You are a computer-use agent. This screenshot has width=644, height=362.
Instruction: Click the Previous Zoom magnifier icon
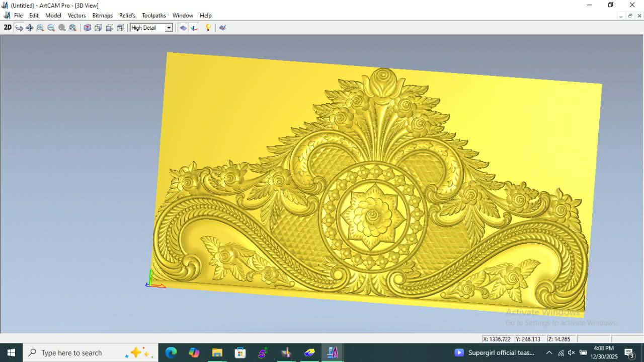62,28
